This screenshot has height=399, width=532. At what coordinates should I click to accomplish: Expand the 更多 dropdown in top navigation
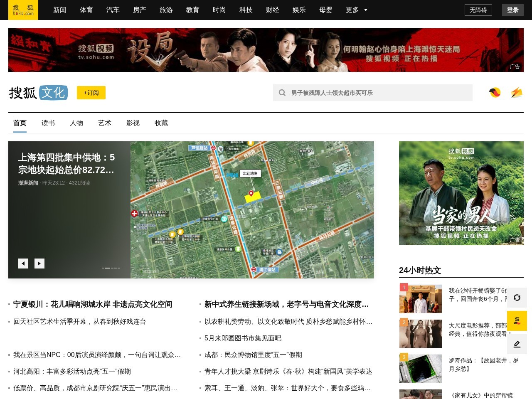[357, 10]
